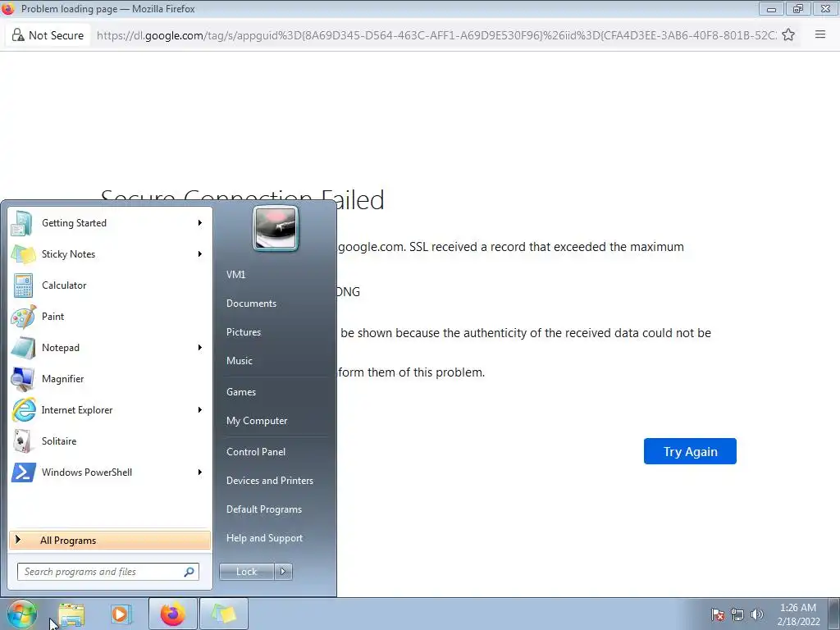Click the Lock button
The width and height of the screenshot is (840, 630).
247,572
